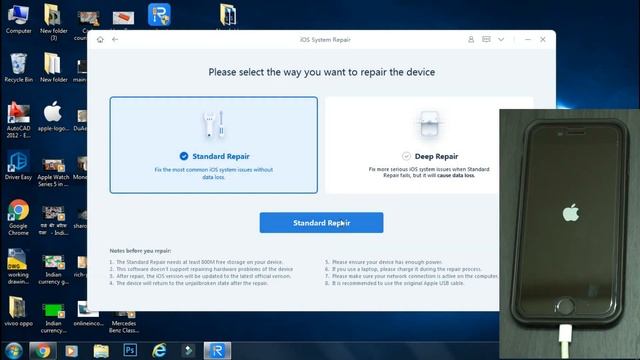Open the New folder (3) desktop icon
This screenshot has height=360, width=640.
coord(53,22)
